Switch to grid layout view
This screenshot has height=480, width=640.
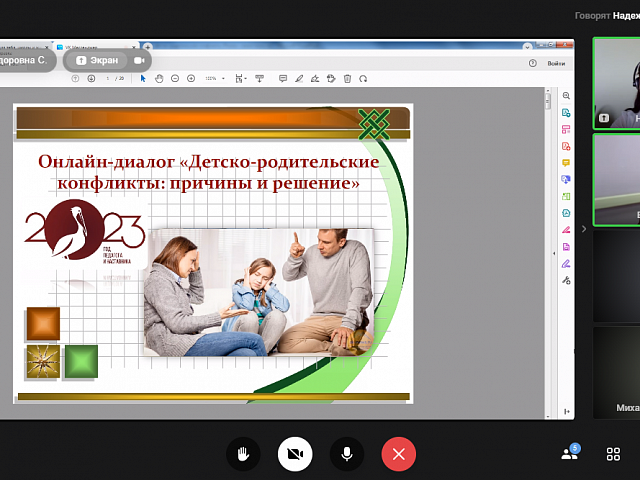coord(614,454)
